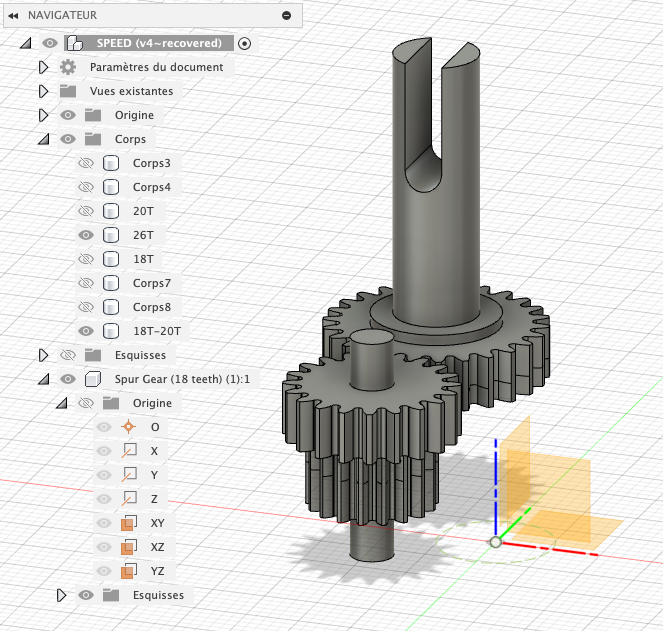Click the gear icon for Paramètres du document

pos(68,67)
